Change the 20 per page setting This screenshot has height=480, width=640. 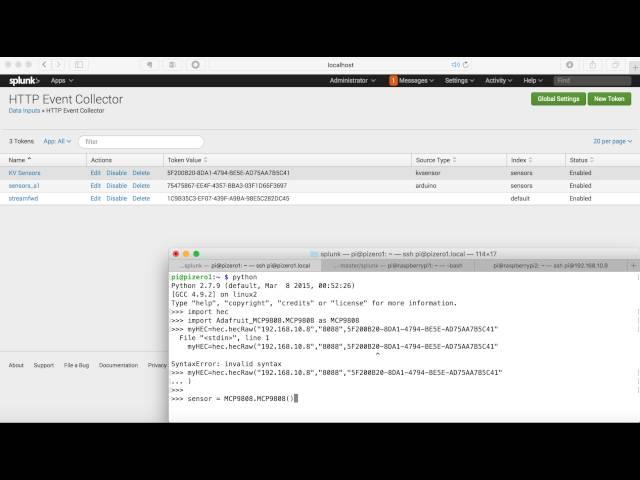point(612,141)
